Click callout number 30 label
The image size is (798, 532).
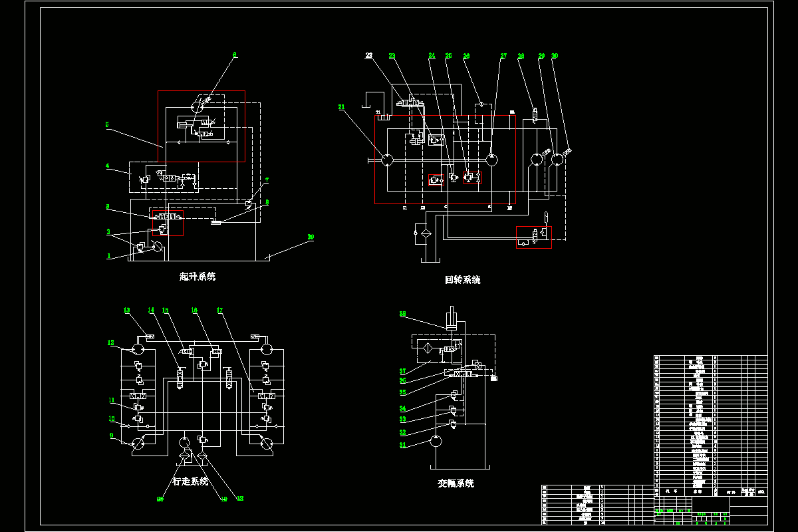pos(555,56)
